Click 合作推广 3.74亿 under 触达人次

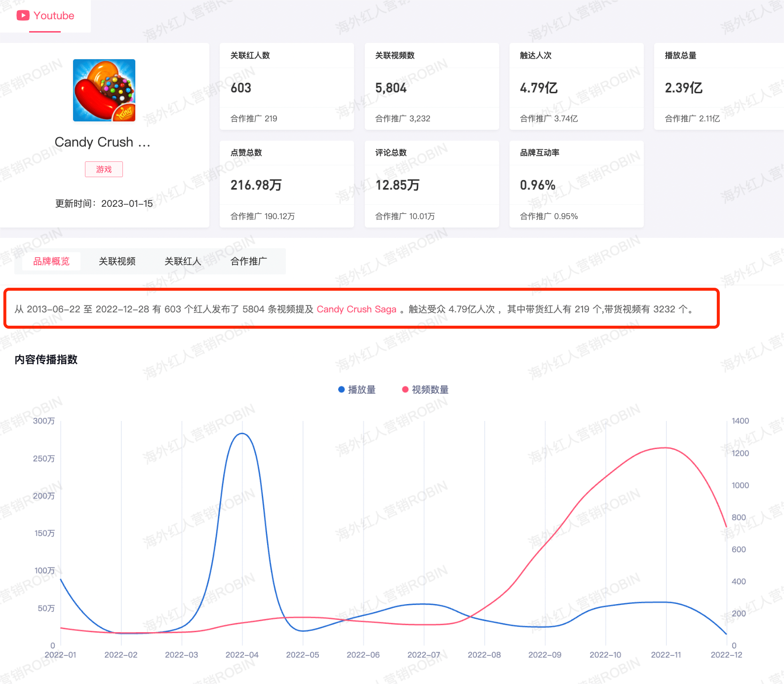(x=549, y=118)
